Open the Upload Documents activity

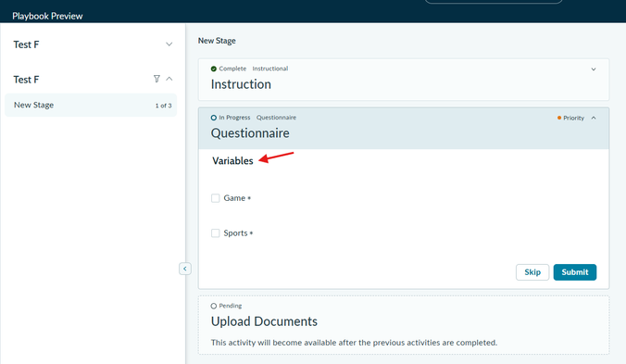tap(264, 321)
